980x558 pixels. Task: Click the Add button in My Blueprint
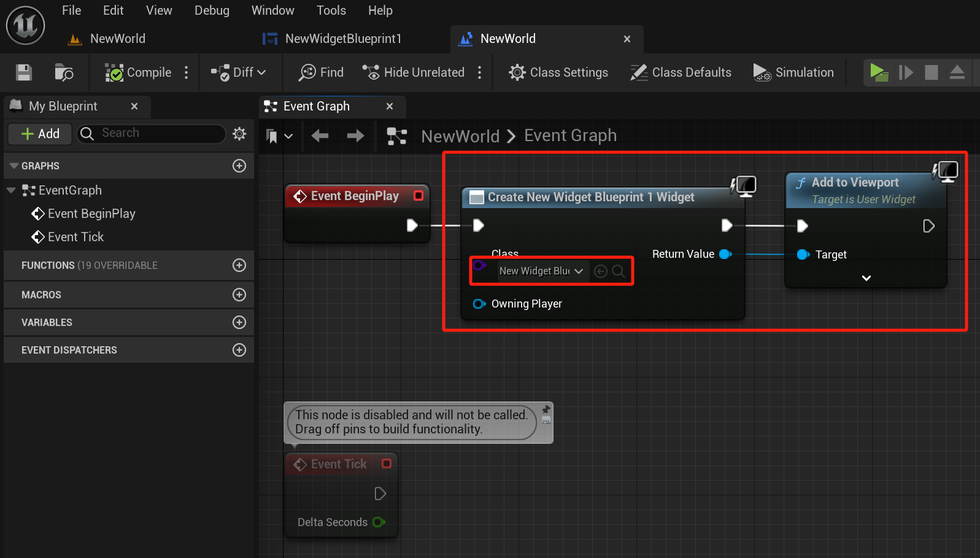tap(41, 134)
